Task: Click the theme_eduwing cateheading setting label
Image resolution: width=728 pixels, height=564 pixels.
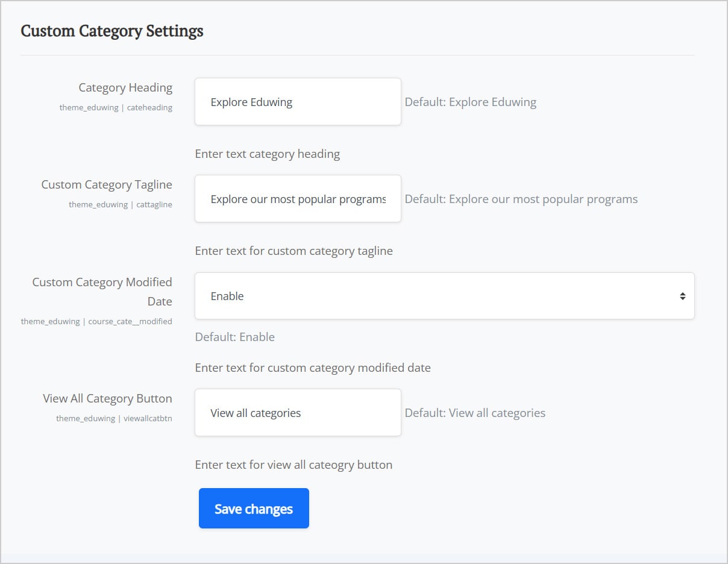Action: coord(115,107)
